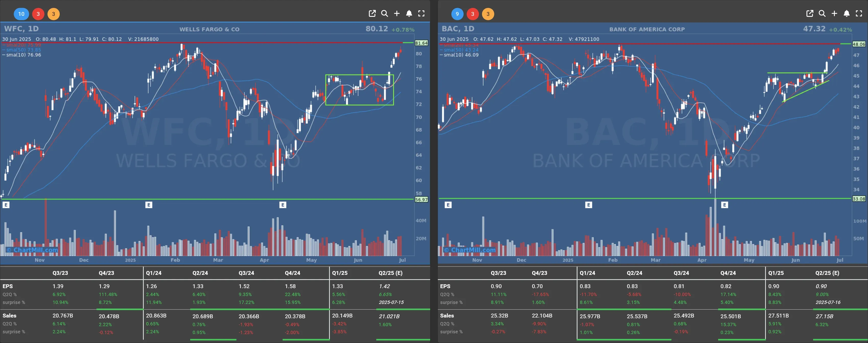Click WFC Q4/23 Q2Q growth 111.48%

pos(108,294)
